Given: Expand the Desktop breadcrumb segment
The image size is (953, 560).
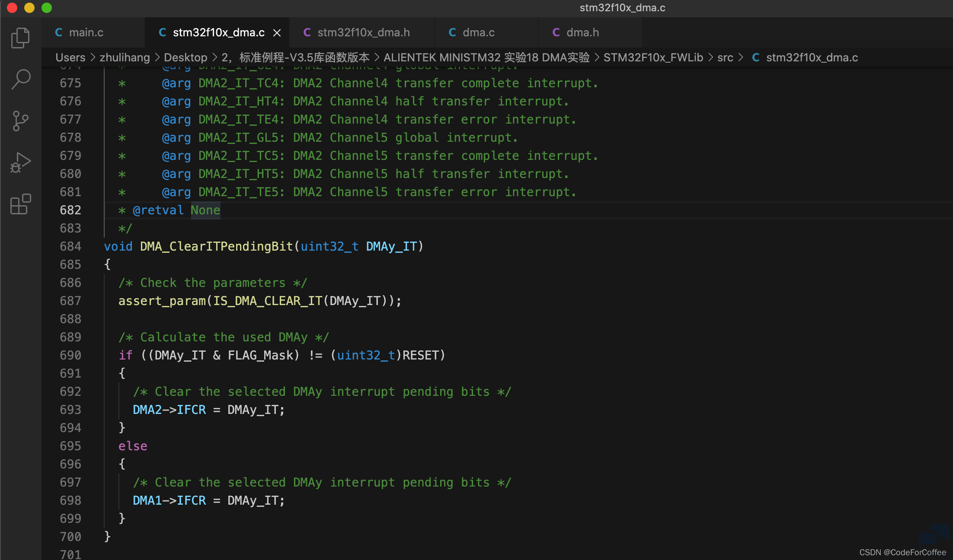Looking at the screenshot, I should [185, 57].
